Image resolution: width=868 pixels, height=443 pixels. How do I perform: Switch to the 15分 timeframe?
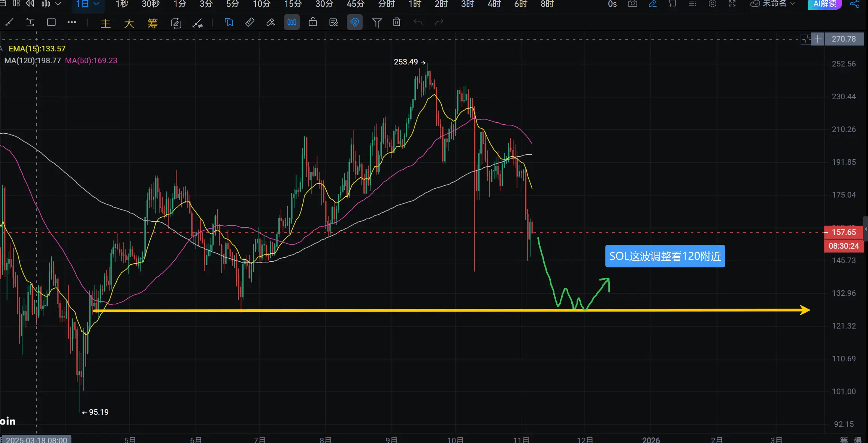(x=293, y=4)
